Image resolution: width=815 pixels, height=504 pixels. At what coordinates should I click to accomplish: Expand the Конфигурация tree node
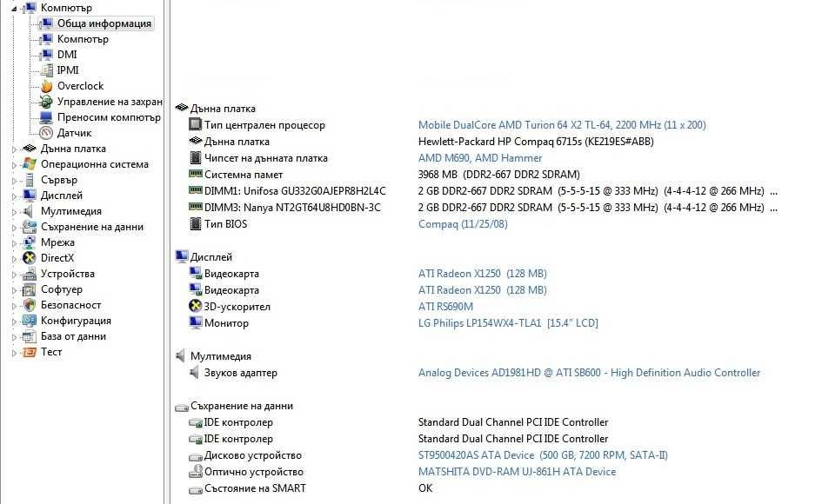point(14,322)
